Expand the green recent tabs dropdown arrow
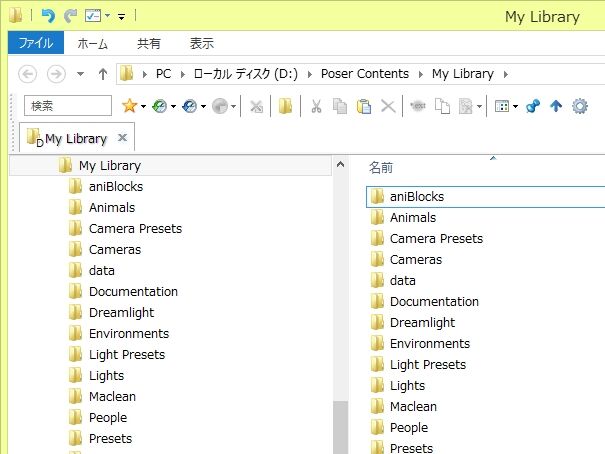Image resolution: width=605 pixels, height=454 pixels. 173,106
